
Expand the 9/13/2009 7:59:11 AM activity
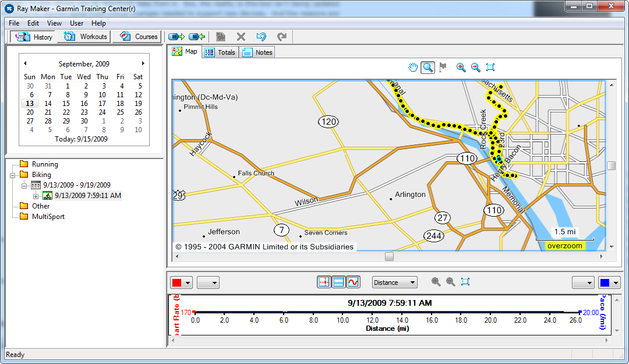(36, 196)
